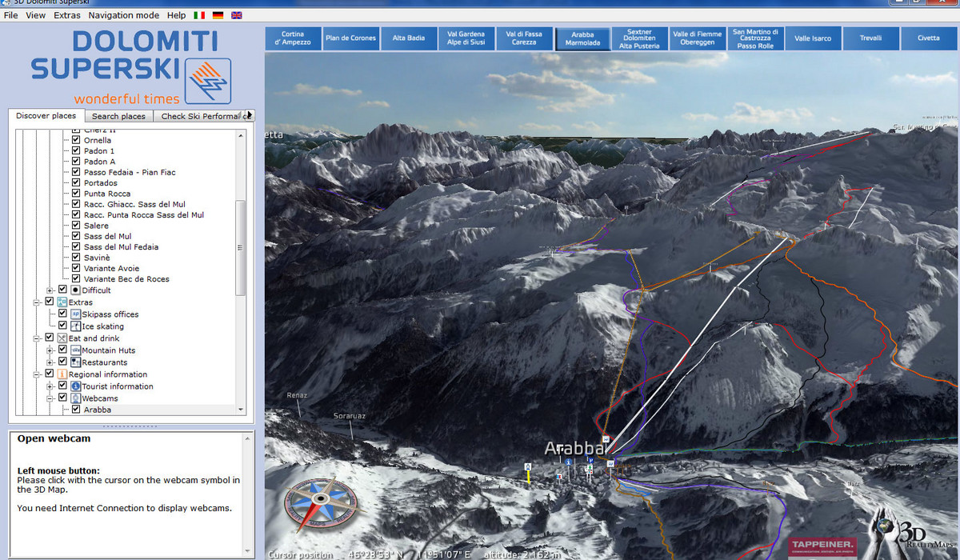The image size is (960, 560).
Task: Click the Skipass offices tree icon
Action: pos(75,314)
